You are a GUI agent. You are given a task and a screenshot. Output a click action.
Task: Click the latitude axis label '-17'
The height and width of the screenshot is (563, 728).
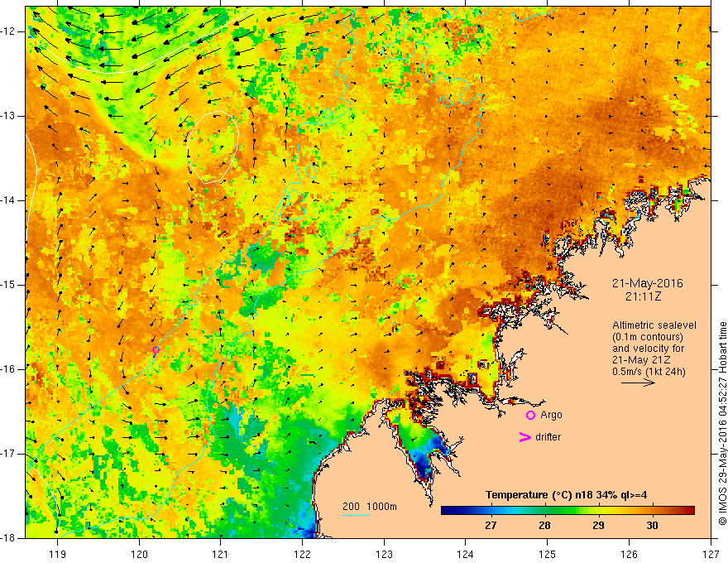point(9,454)
